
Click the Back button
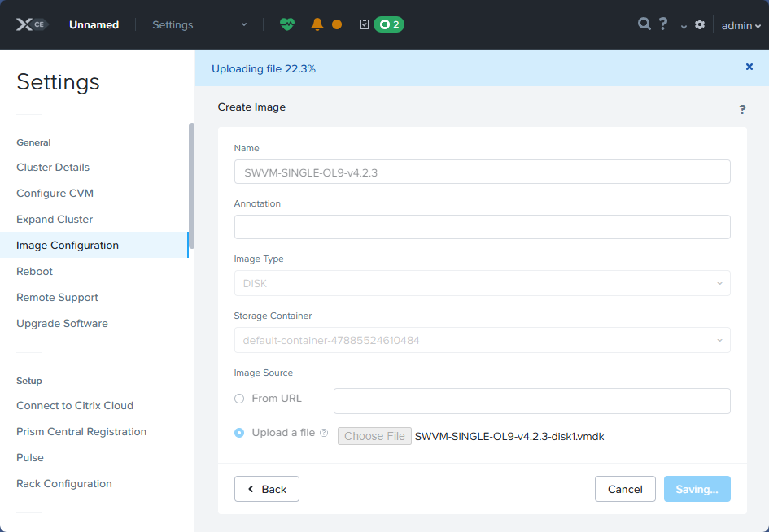pos(266,489)
